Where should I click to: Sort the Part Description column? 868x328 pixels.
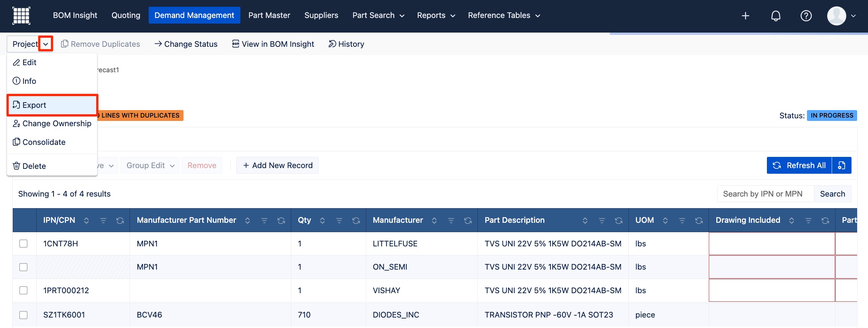point(585,221)
